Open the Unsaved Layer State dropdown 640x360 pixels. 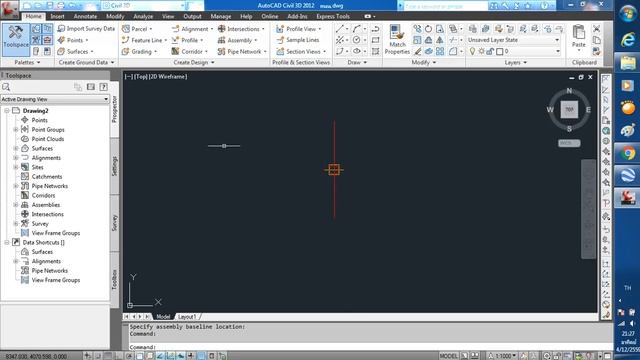(513, 40)
